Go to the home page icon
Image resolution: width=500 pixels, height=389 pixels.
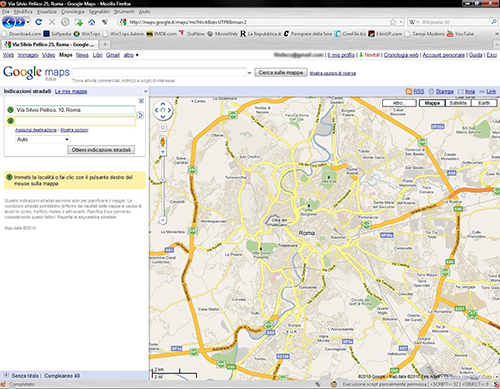[92, 22]
